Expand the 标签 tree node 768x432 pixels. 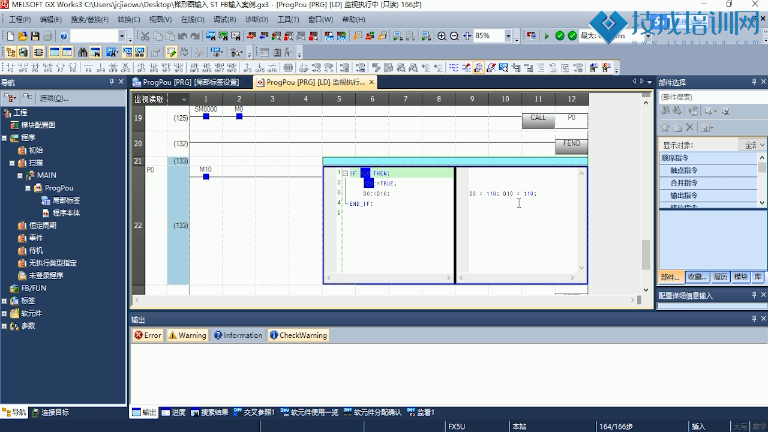[4, 301]
